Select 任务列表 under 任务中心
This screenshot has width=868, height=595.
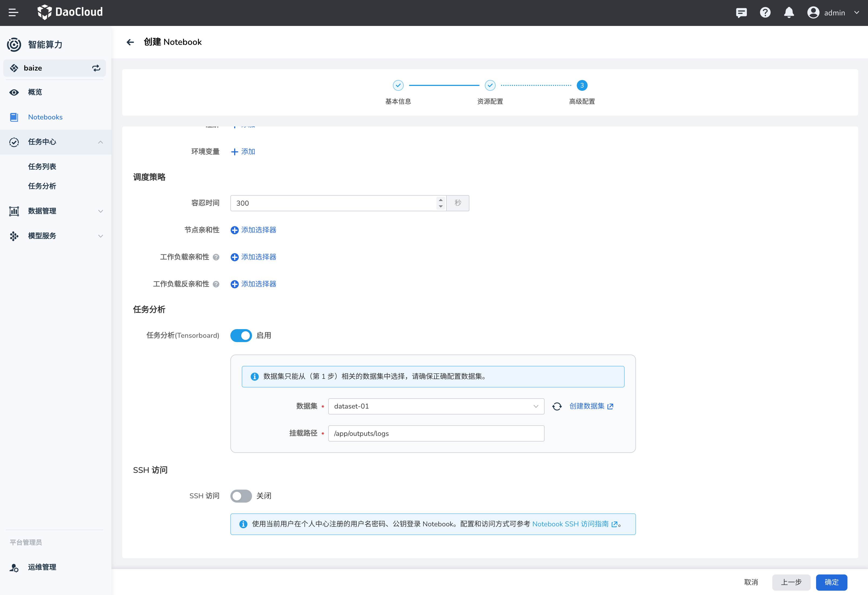pyautogui.click(x=42, y=166)
